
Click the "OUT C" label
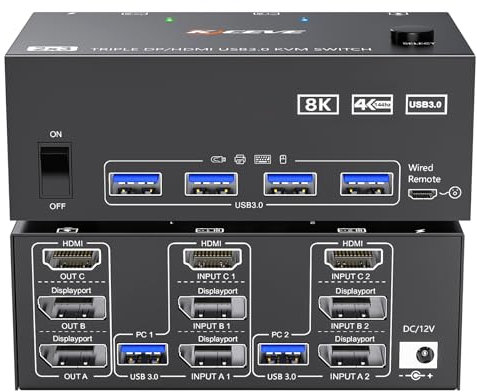[72, 277]
